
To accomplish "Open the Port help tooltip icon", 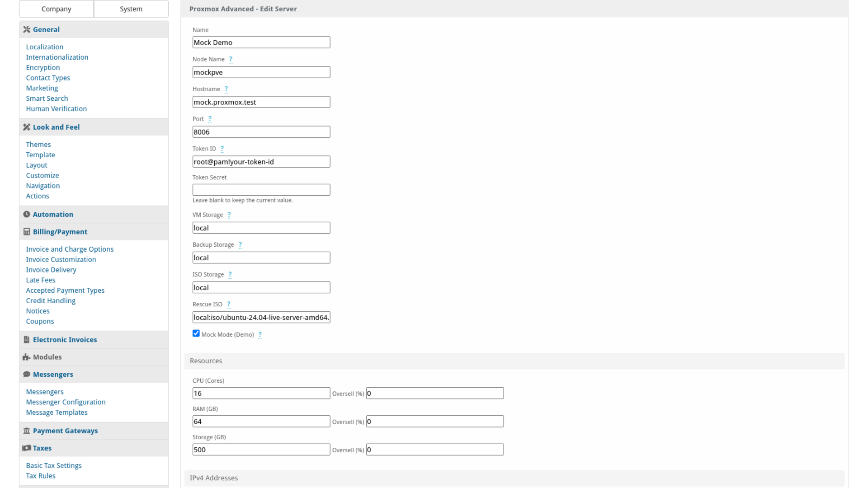I will pos(210,119).
